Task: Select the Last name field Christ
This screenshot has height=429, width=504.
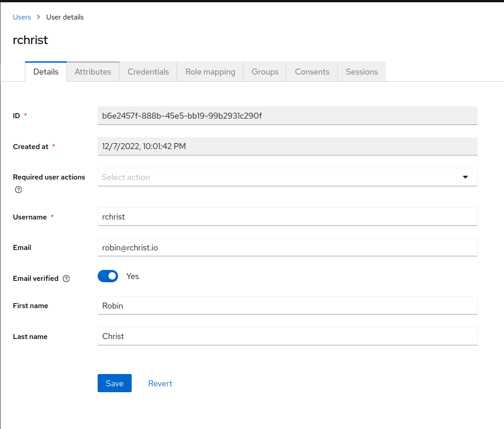Action: [x=287, y=336]
